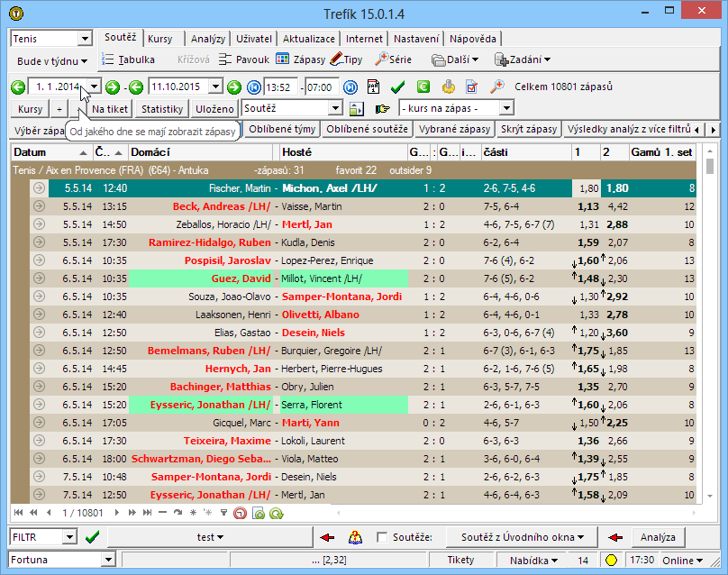Click the green checkmark next to FILTR
This screenshot has height=575, width=728.
pos(92,537)
